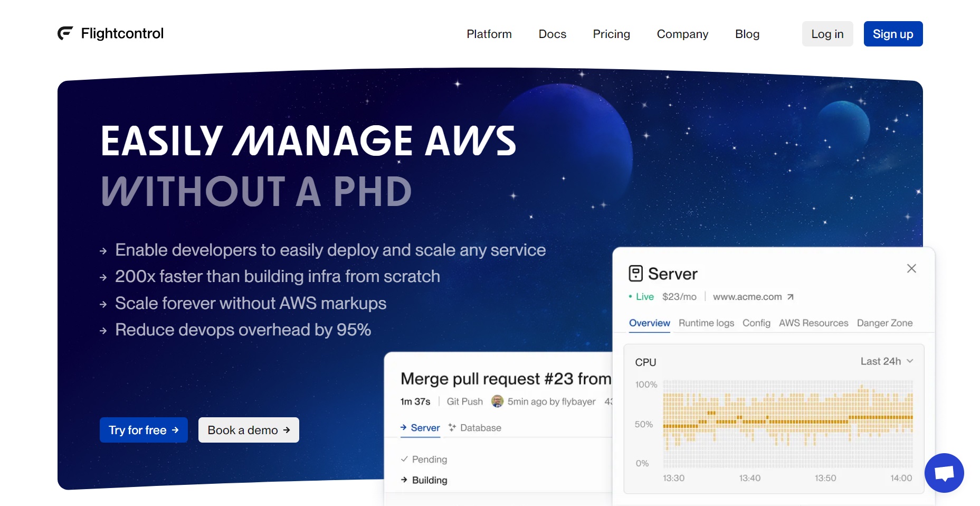The width and height of the screenshot is (980, 506).
Task: Close the Server panel
Action: [x=911, y=268]
